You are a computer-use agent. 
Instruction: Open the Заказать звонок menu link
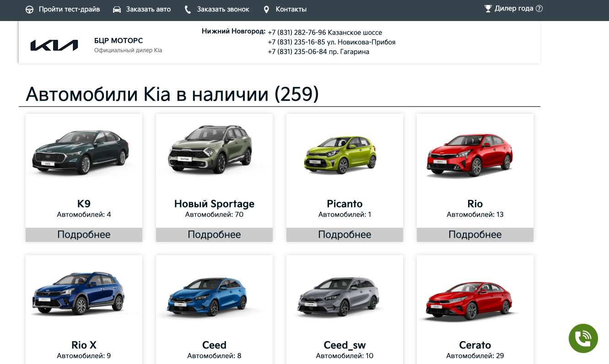pyautogui.click(x=223, y=9)
